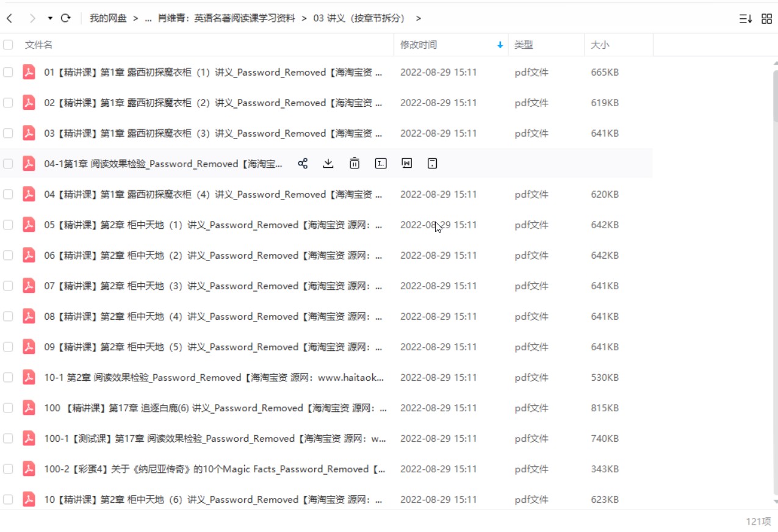Screen dimensions: 778x532
Task: Delete the 04-1 第1章 阅读效果检验 file
Action: click(355, 164)
